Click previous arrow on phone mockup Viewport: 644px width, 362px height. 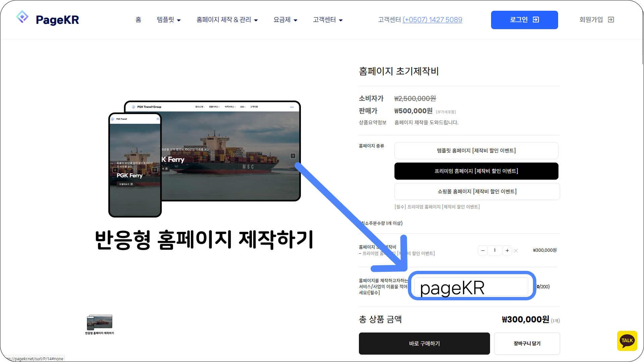(115, 170)
